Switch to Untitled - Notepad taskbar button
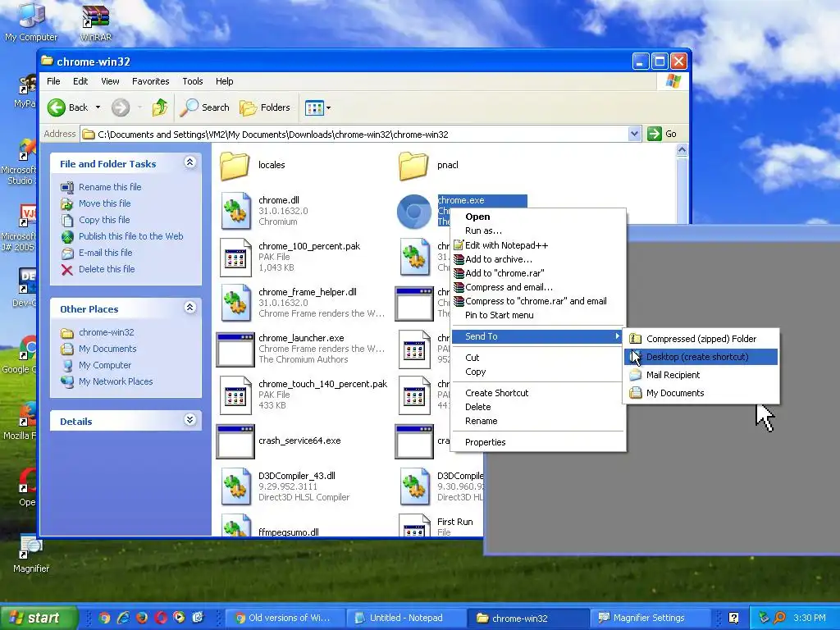The width and height of the screenshot is (840, 630). (x=405, y=618)
